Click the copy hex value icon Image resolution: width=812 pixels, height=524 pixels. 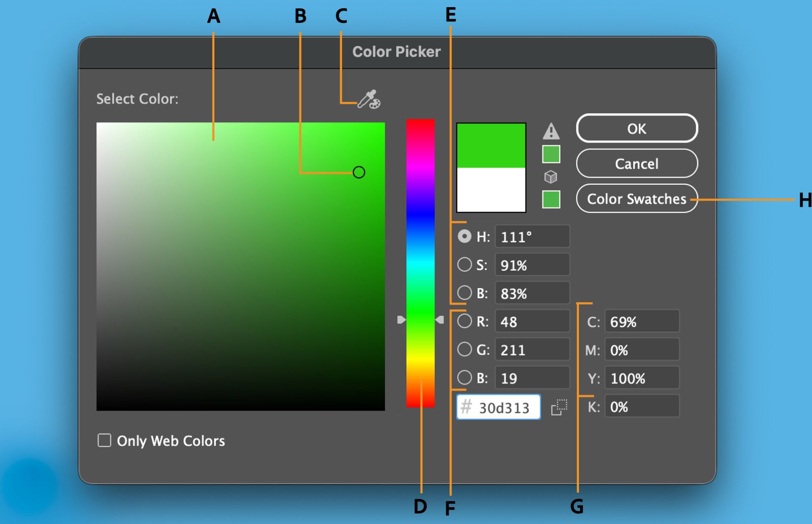(x=559, y=407)
